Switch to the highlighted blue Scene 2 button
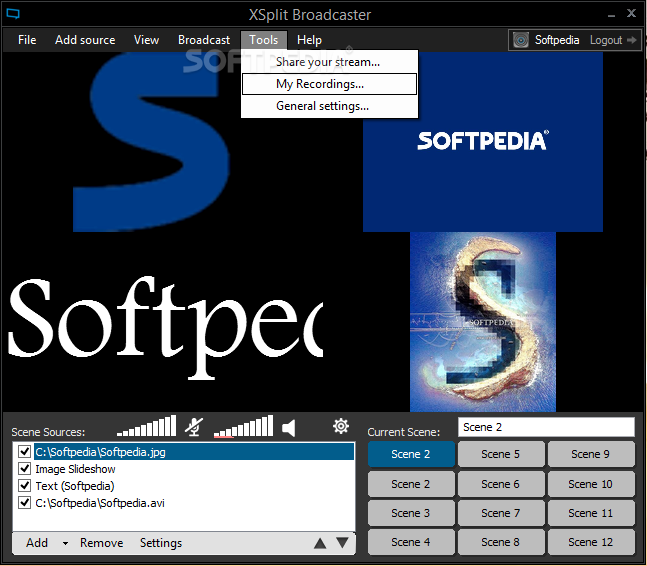 (x=411, y=454)
